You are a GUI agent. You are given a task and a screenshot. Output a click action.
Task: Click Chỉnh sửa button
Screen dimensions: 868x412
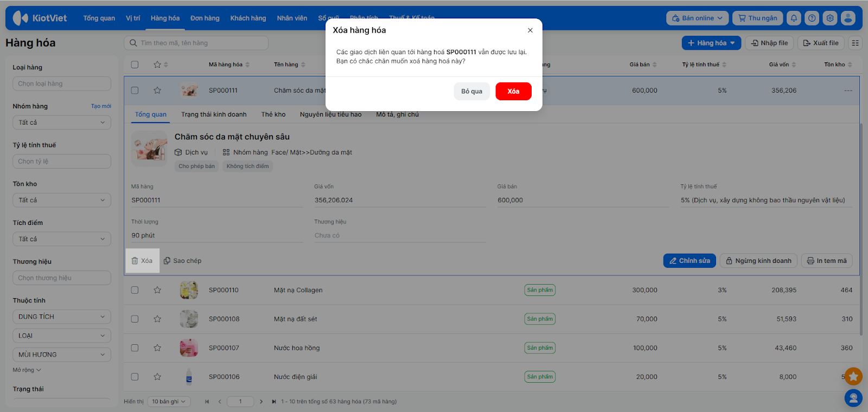(690, 261)
